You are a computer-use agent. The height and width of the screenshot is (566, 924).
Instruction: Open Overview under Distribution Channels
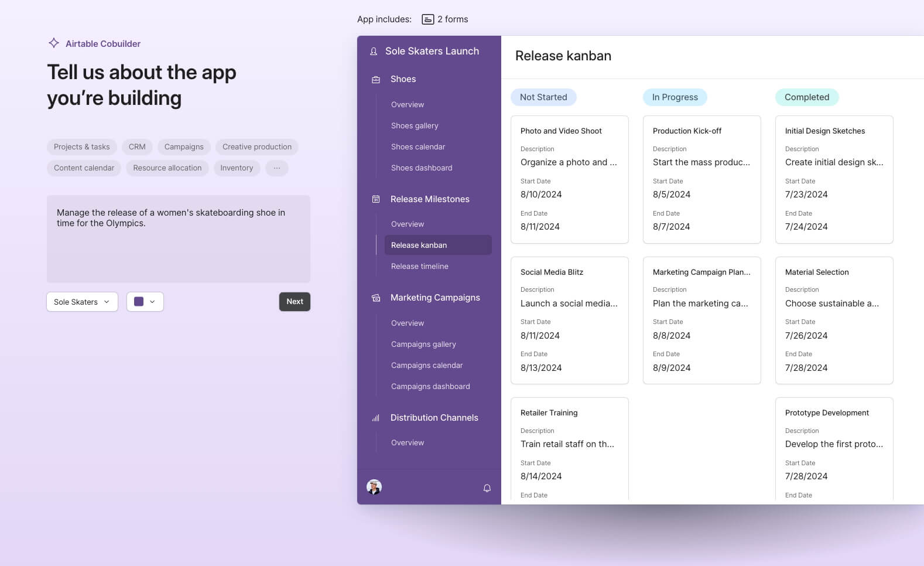click(408, 442)
